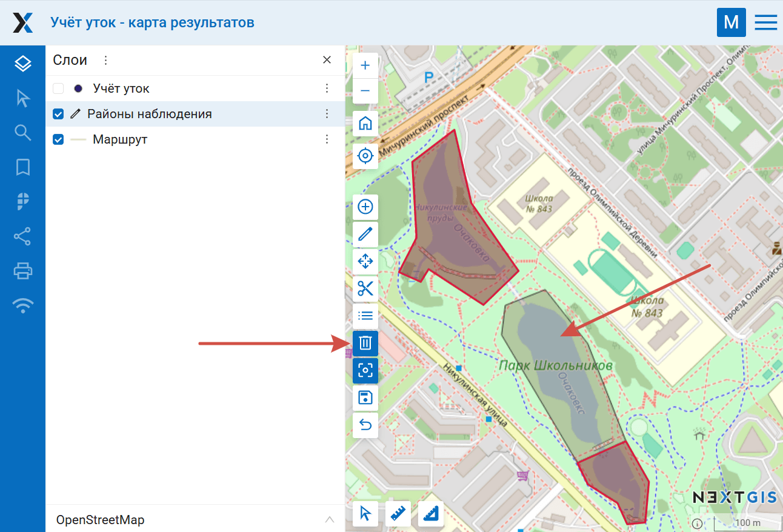Expand the OpenStreetMap basemap selector

[329, 519]
